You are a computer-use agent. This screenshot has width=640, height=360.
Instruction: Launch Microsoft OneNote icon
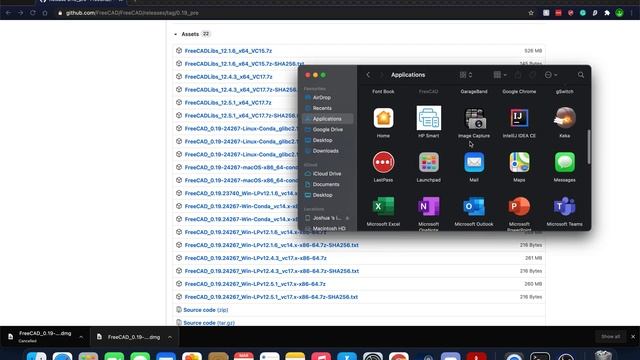point(429,207)
